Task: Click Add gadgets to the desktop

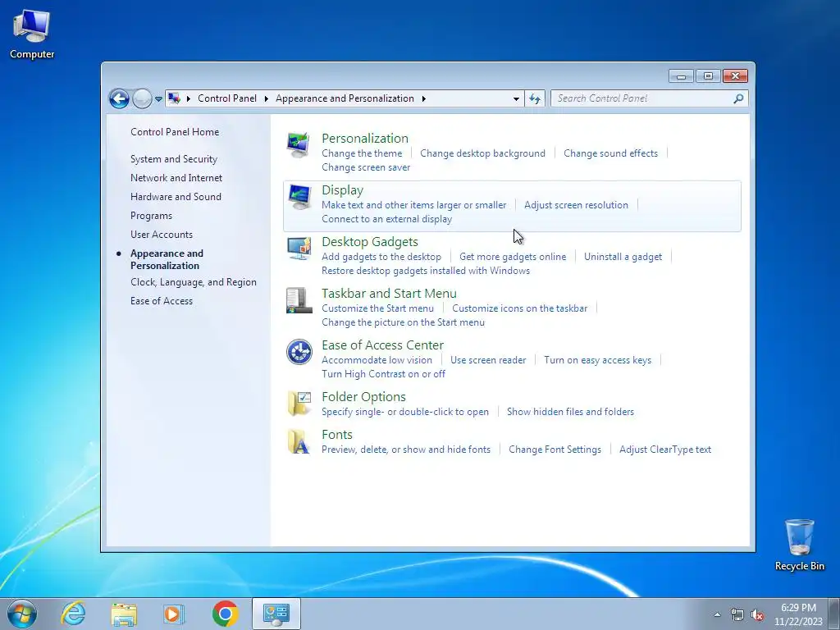Action: [381, 257]
